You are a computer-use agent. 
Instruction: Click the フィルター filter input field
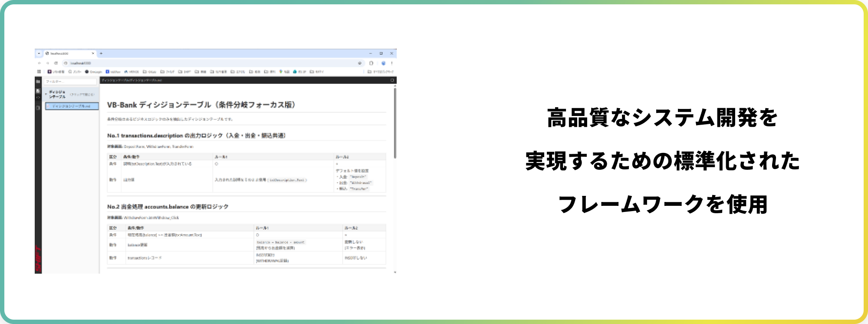point(71,82)
